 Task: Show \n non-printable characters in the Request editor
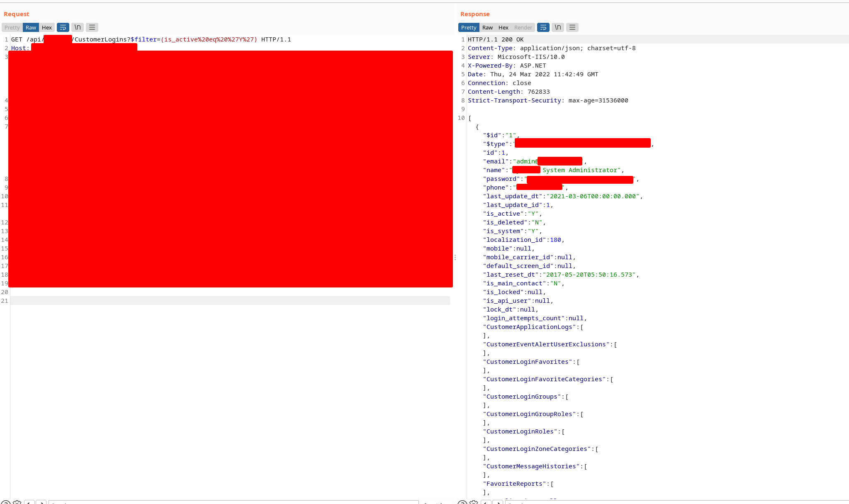click(77, 27)
